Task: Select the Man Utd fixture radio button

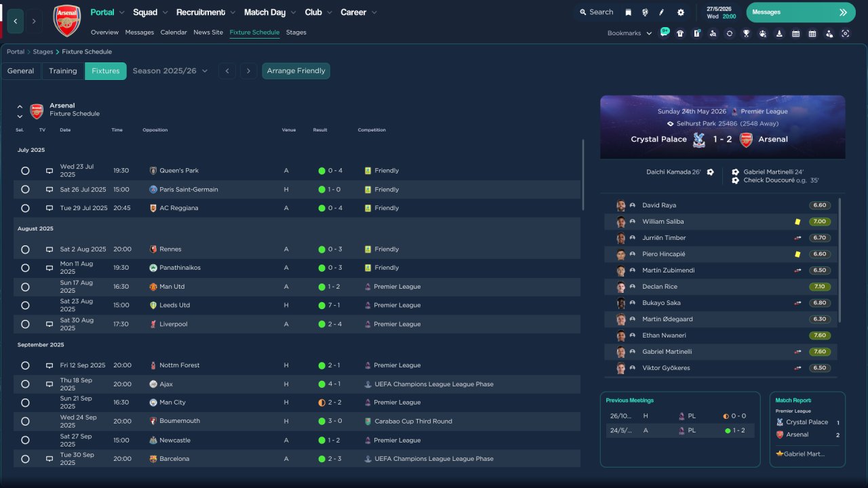Action: [25, 287]
